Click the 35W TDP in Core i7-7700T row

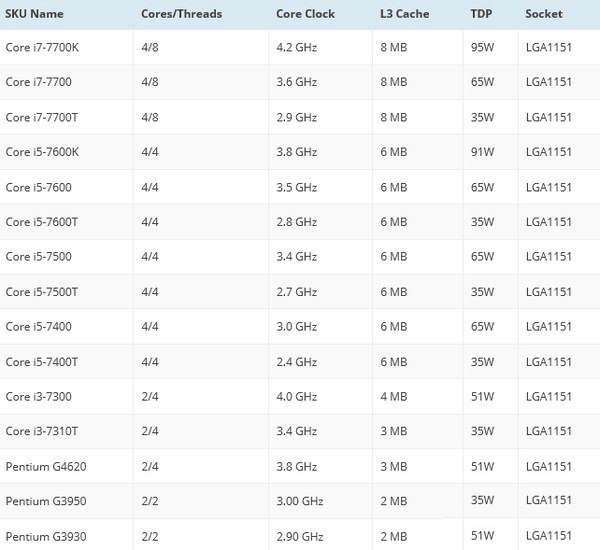tap(482, 117)
